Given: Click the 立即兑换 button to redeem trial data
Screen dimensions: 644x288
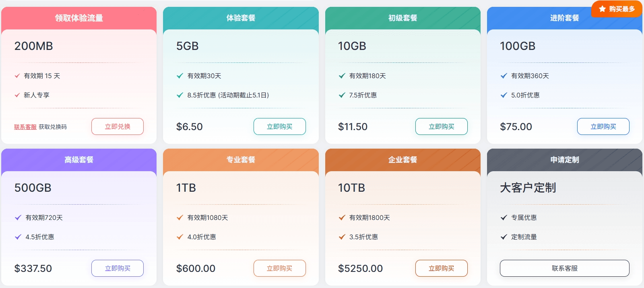Looking at the screenshot, I should (x=117, y=126).
